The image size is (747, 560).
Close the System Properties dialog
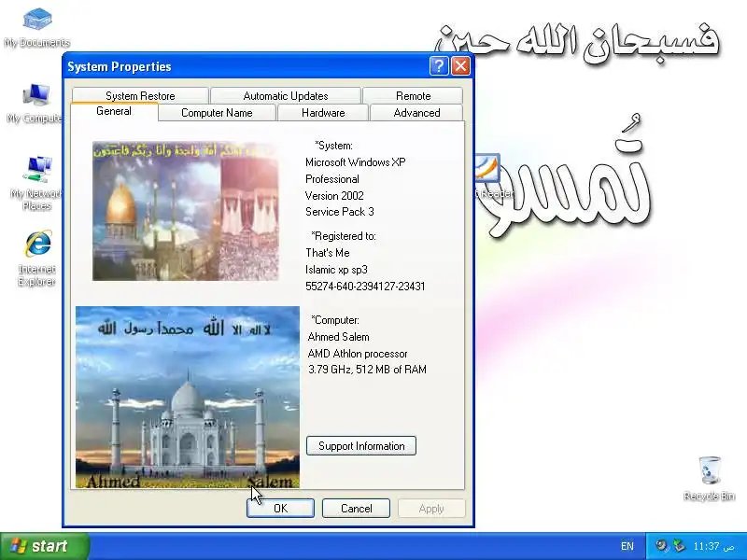coord(460,65)
